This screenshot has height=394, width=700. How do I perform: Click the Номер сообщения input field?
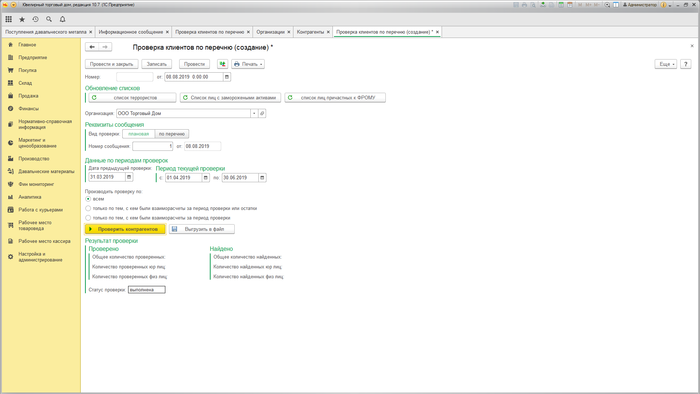[153, 146]
